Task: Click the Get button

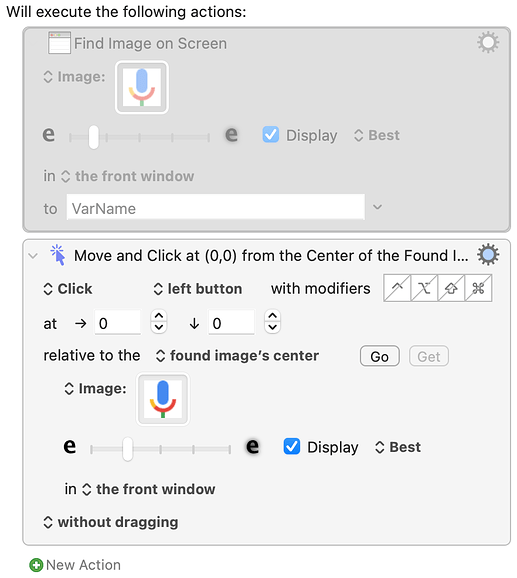Action: click(429, 356)
